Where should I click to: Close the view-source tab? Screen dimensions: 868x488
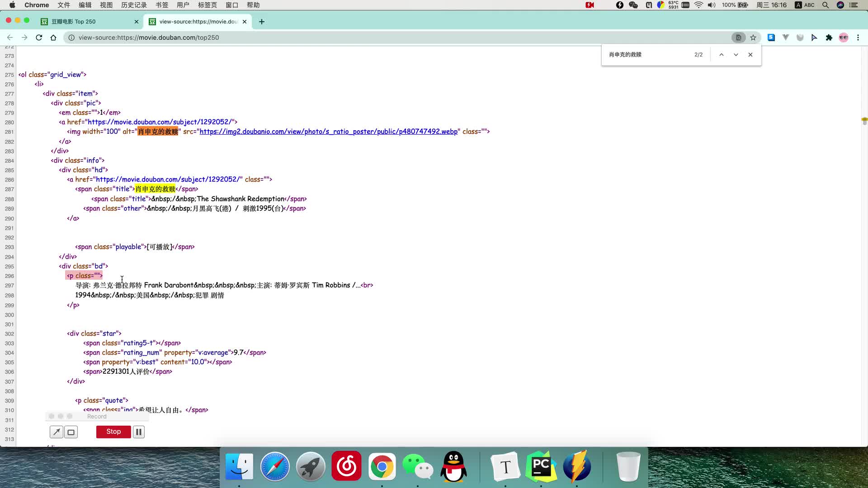(245, 22)
